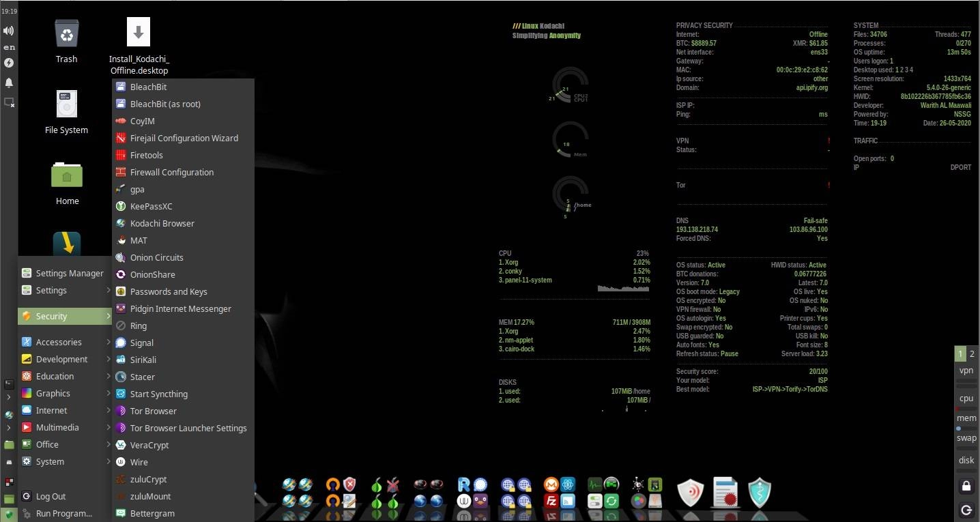Expand the Graphics category
980x522 pixels.
pyautogui.click(x=65, y=394)
